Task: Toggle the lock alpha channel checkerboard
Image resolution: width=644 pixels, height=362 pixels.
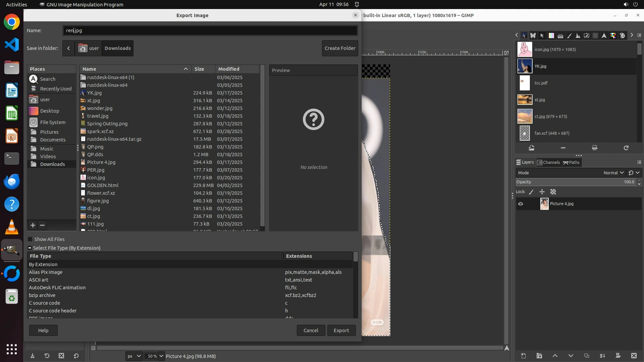Action: click(x=553, y=192)
